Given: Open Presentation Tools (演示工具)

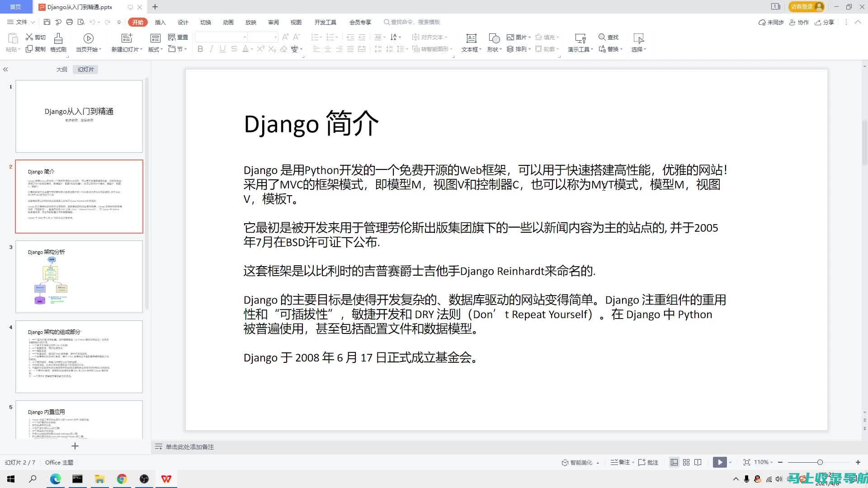Looking at the screenshot, I should (x=580, y=43).
